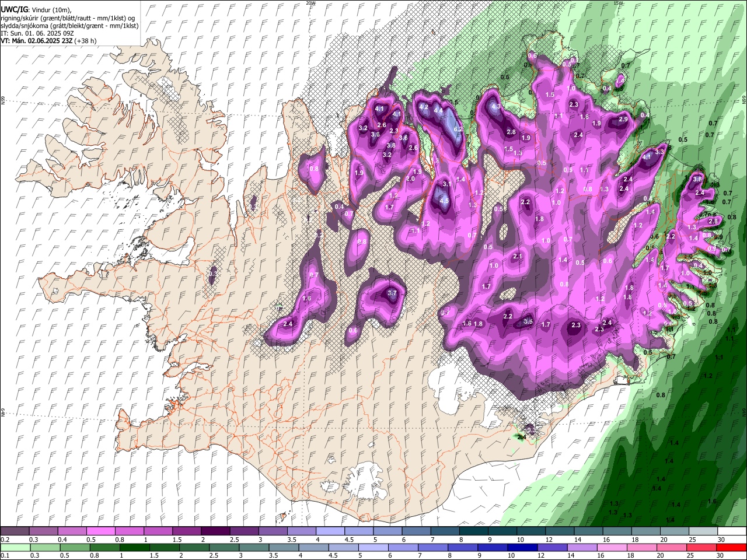Select the 3.7 value in the central highlands
The width and height of the screenshot is (747, 560).
tap(392, 293)
